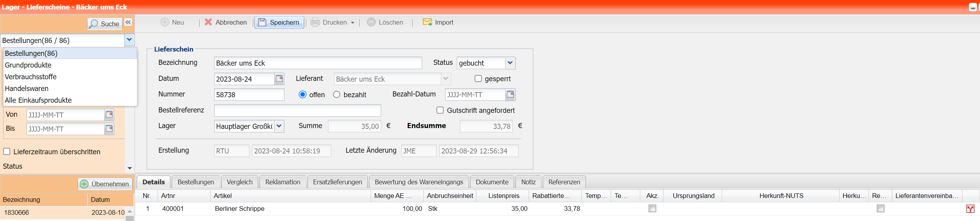
Task: Choose Handelswaren from the dropdown list
Action: pos(27,89)
